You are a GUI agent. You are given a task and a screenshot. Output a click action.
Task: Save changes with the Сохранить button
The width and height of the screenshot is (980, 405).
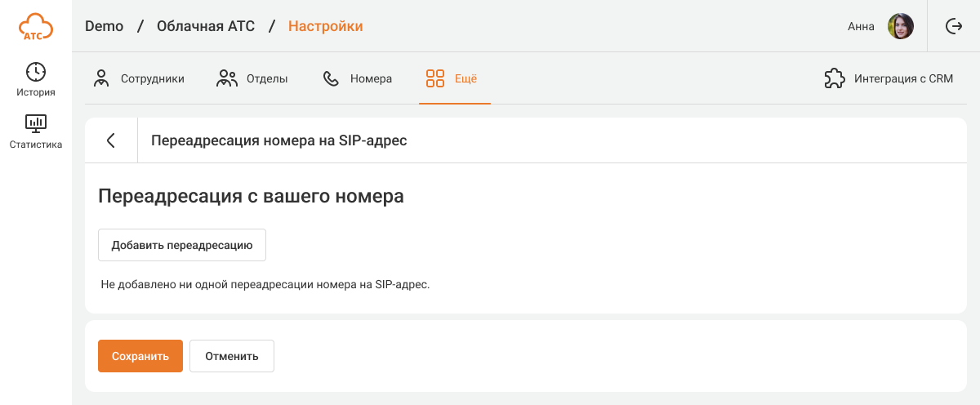tap(140, 356)
